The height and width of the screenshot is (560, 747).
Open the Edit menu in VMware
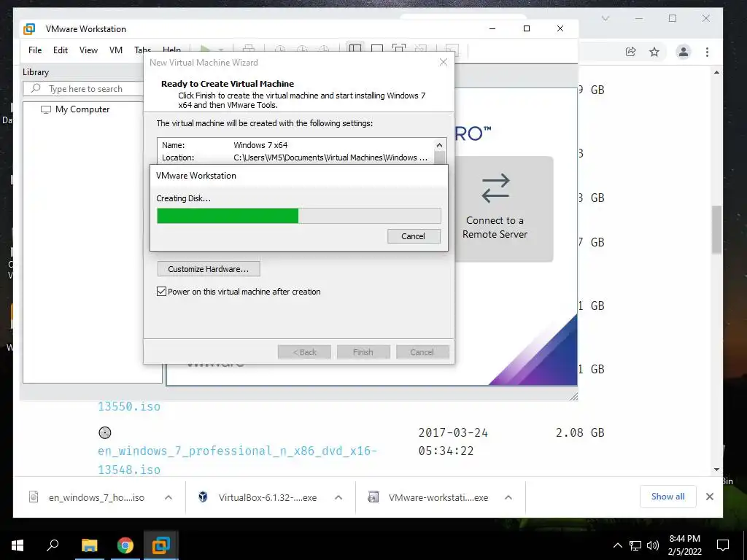[x=60, y=50]
